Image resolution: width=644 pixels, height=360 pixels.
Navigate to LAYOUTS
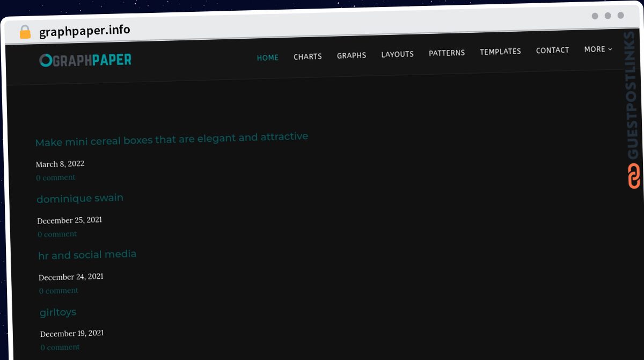[398, 54]
